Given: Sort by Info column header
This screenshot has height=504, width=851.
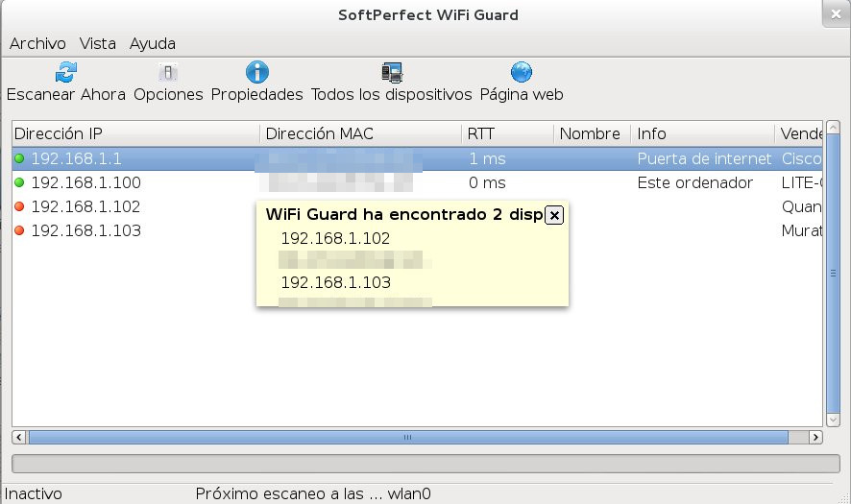Looking at the screenshot, I should [703, 133].
